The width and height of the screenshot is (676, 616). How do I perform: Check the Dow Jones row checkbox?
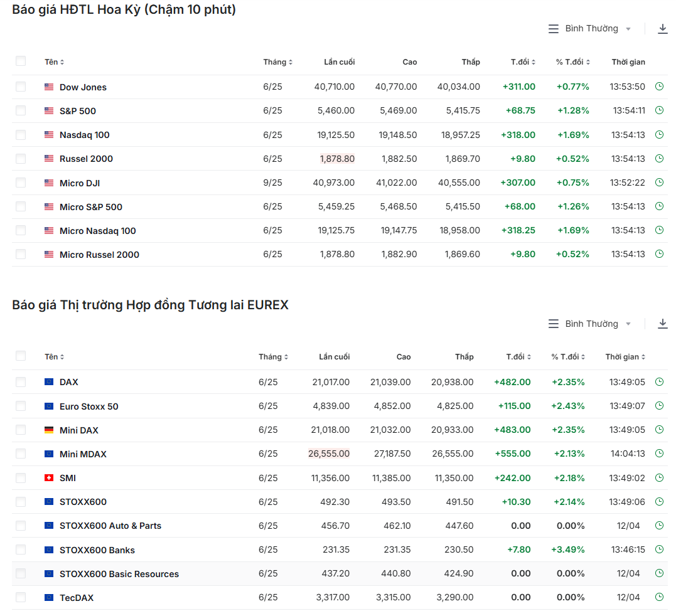[x=21, y=87]
